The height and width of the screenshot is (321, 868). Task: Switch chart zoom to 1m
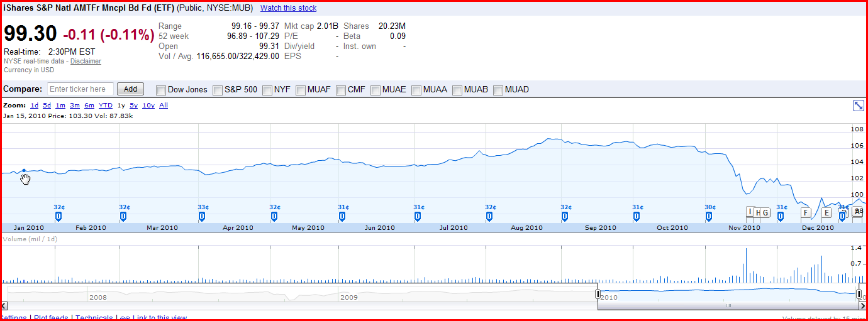(x=60, y=106)
